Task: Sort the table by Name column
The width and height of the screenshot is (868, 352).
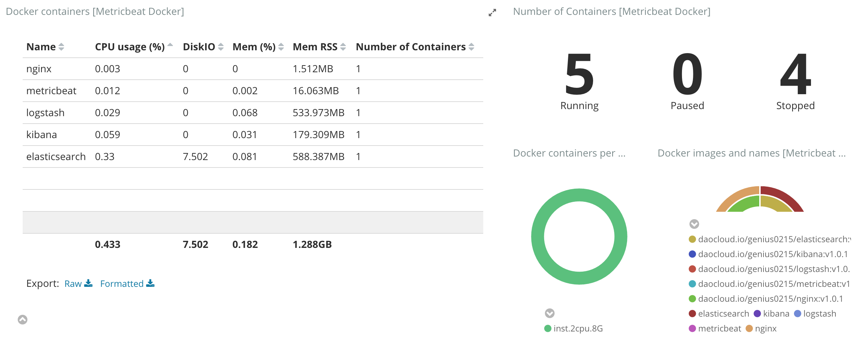Action: pos(61,46)
